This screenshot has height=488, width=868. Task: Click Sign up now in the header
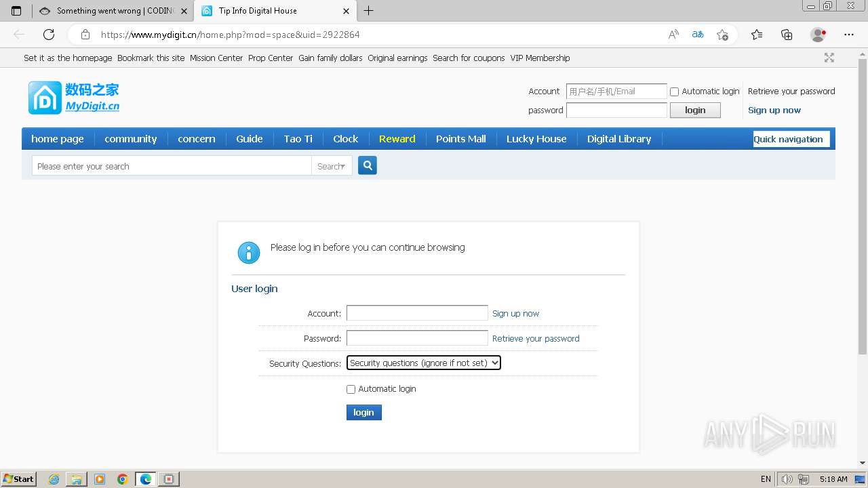[x=774, y=110]
